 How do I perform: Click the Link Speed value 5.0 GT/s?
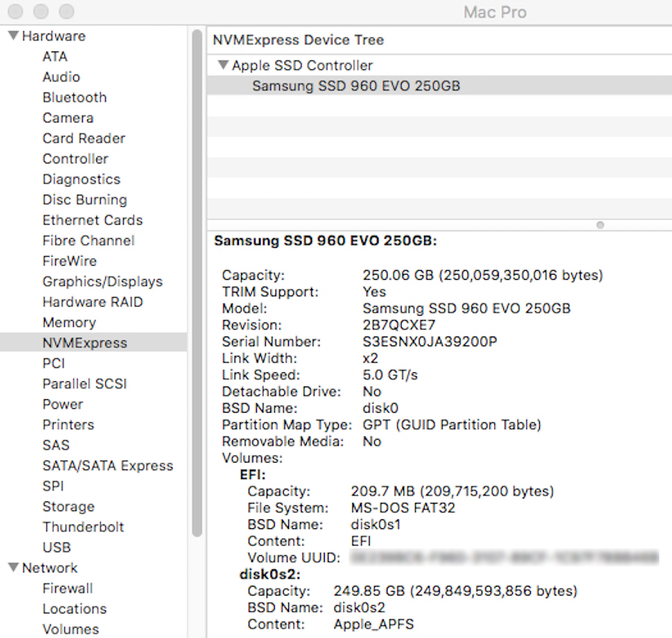point(390,375)
